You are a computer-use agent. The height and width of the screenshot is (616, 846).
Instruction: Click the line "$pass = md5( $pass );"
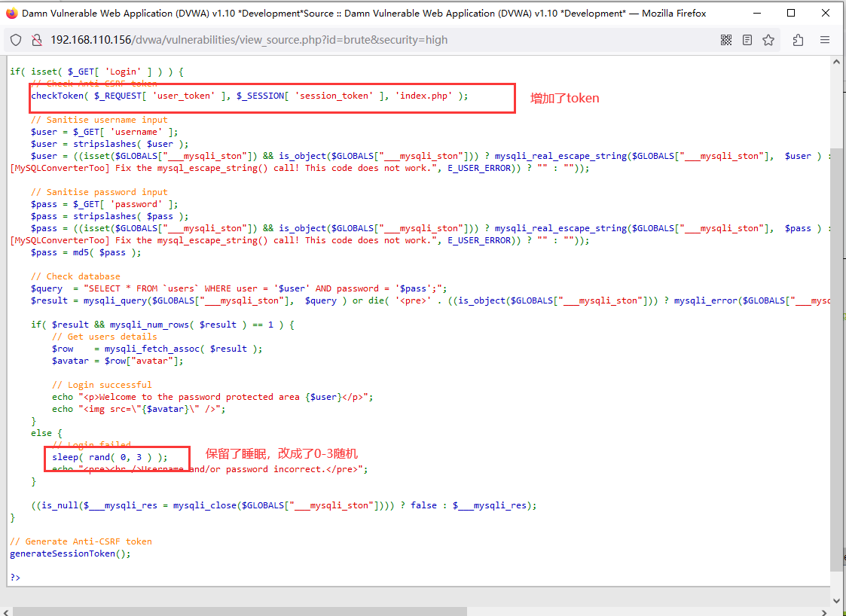(87, 252)
